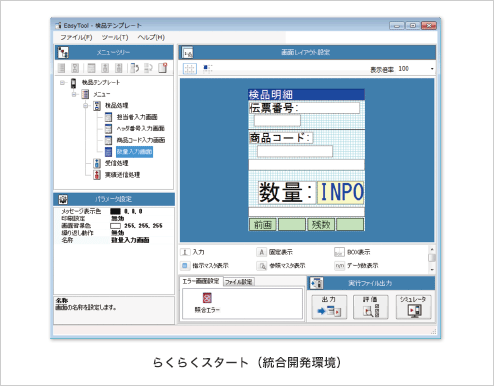Click the palette scrollbar up arrow
The height and width of the screenshot is (386, 494).
[432, 249]
